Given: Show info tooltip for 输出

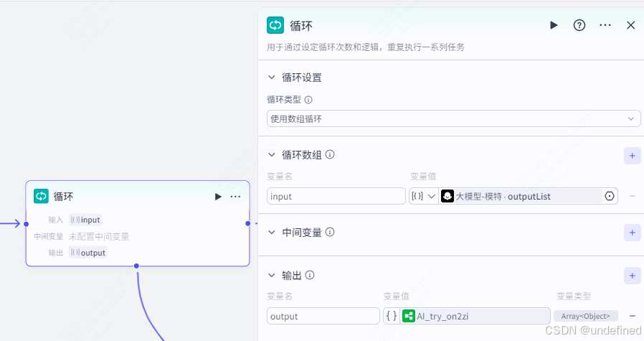Looking at the screenshot, I should 310,275.
